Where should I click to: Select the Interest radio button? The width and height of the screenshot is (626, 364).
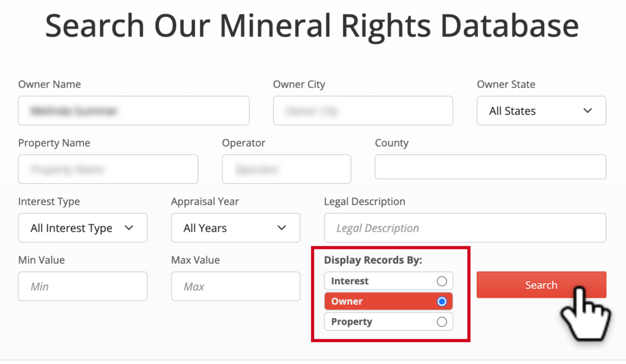[441, 281]
